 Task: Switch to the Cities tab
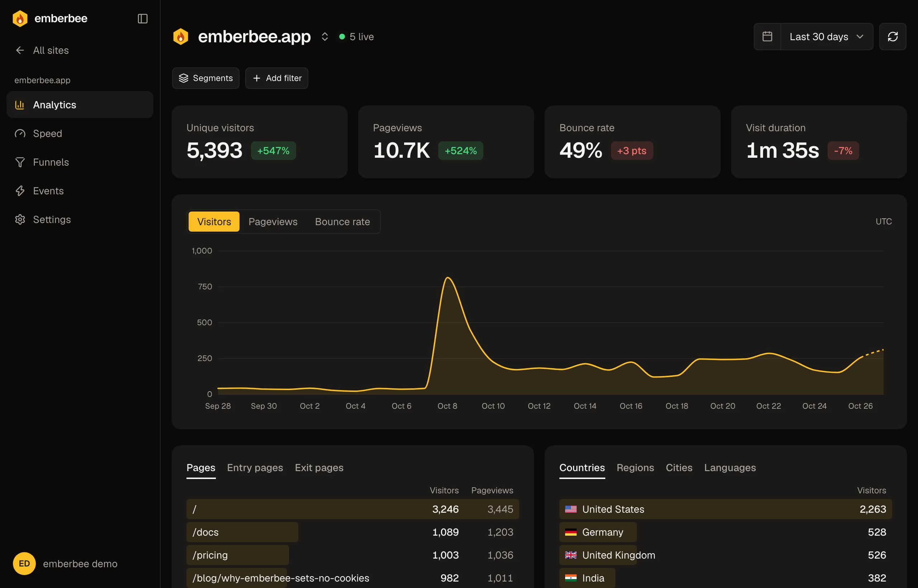[678, 468]
